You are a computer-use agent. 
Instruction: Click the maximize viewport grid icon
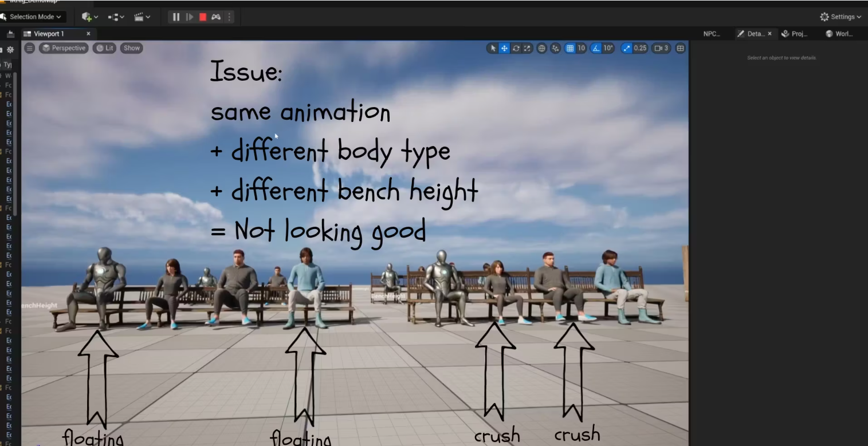tap(680, 48)
